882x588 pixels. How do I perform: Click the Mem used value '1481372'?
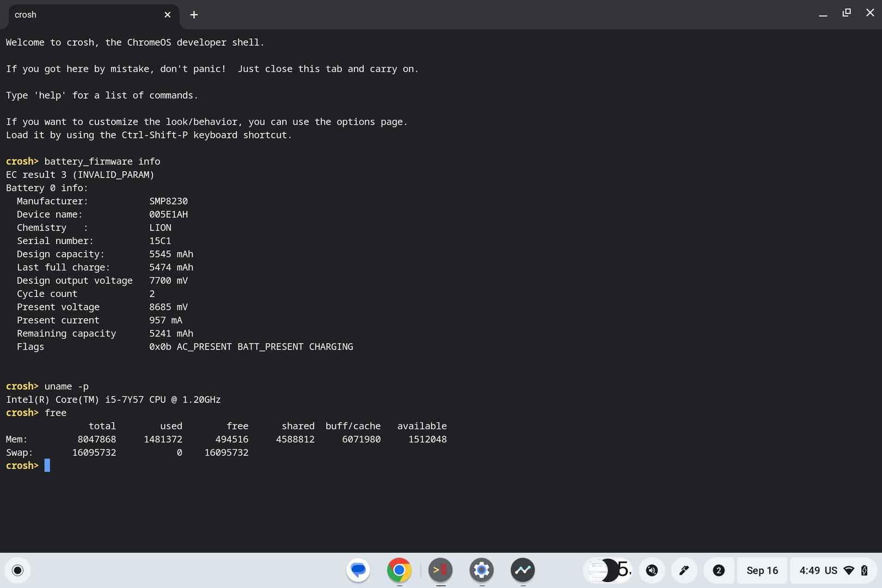[163, 439]
